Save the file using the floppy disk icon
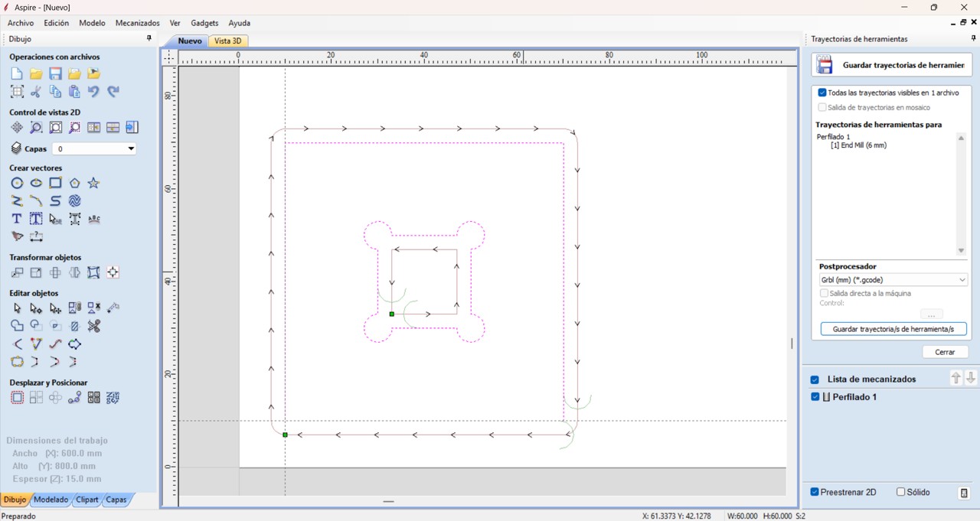Screen dimensions: 980x521 pos(55,73)
